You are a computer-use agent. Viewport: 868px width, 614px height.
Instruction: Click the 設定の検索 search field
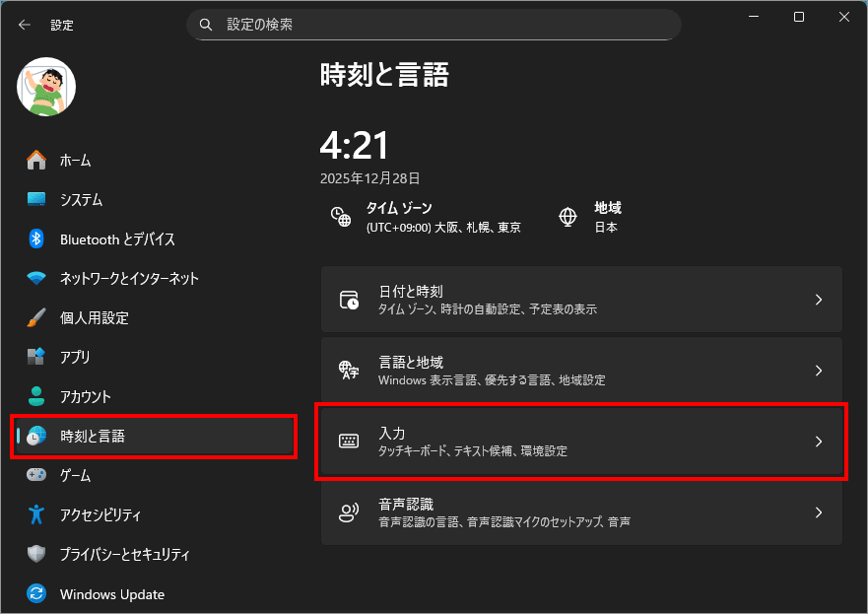coord(434,25)
